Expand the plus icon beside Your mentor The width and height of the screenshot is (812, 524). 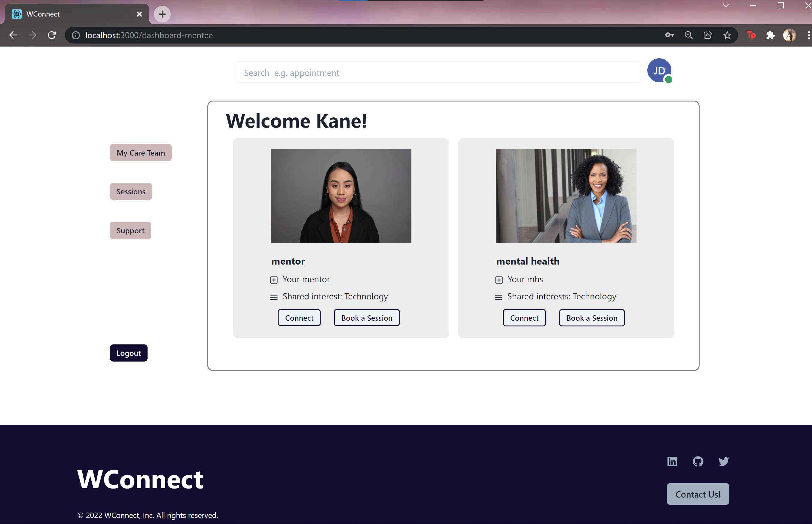(274, 280)
